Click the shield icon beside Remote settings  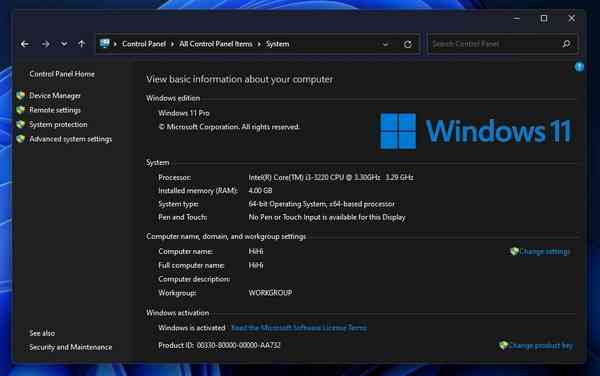tap(21, 110)
